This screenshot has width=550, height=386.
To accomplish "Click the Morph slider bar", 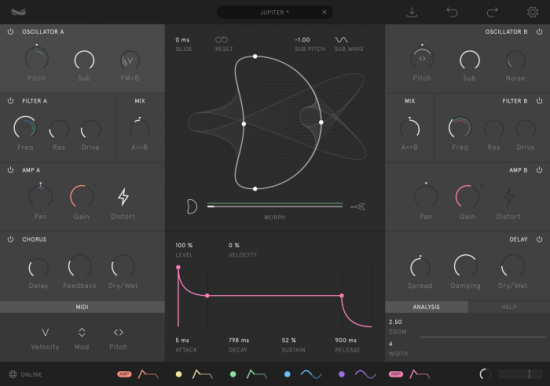I will [275, 206].
